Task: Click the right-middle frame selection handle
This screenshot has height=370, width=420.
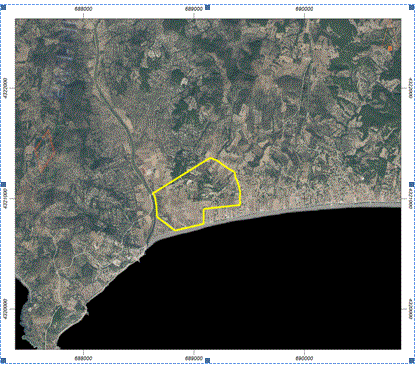Action: (412, 184)
